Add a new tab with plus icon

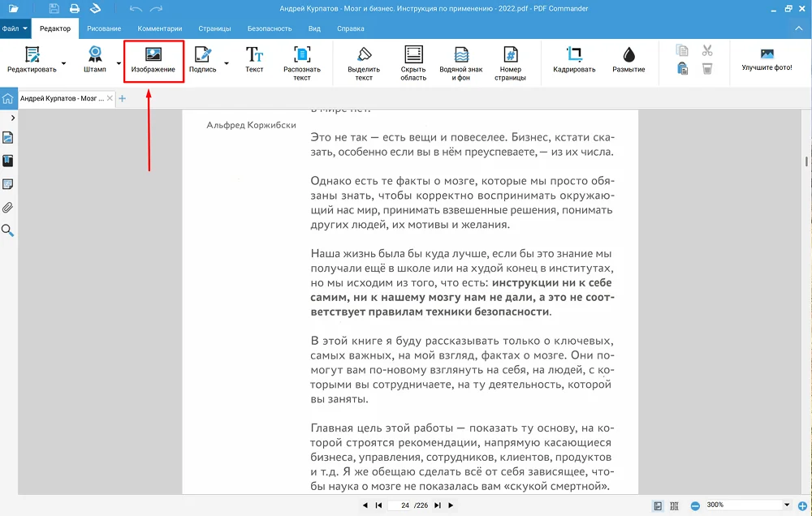coord(123,98)
